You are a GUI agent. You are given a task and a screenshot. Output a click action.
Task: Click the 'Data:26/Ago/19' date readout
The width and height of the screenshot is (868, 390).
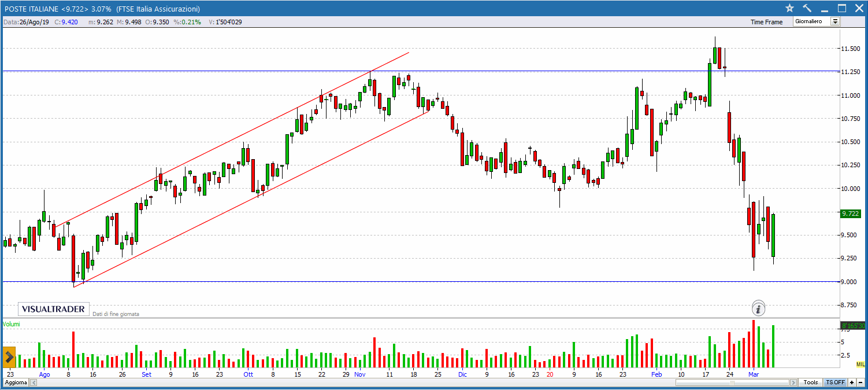tap(26, 22)
